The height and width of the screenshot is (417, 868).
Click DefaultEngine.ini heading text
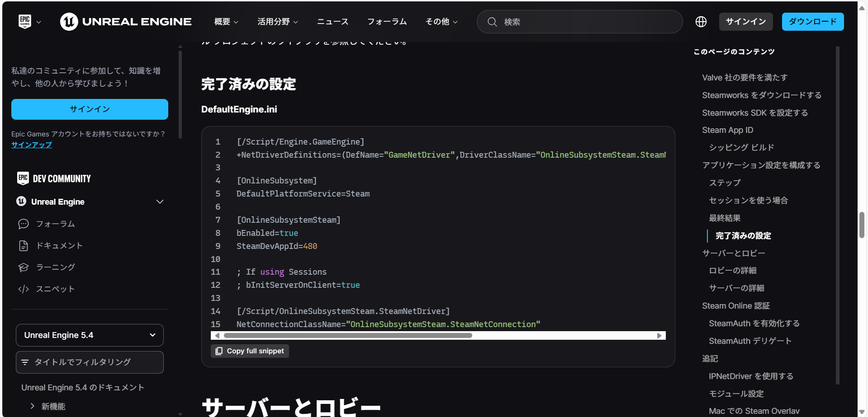239,109
